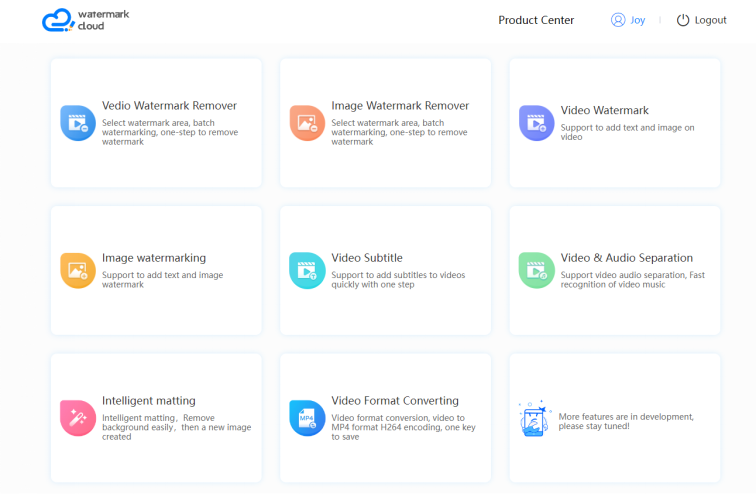Image resolution: width=756 pixels, height=497 pixels.
Task: Click the green Video & Audio Separation icon
Action: tap(537, 270)
